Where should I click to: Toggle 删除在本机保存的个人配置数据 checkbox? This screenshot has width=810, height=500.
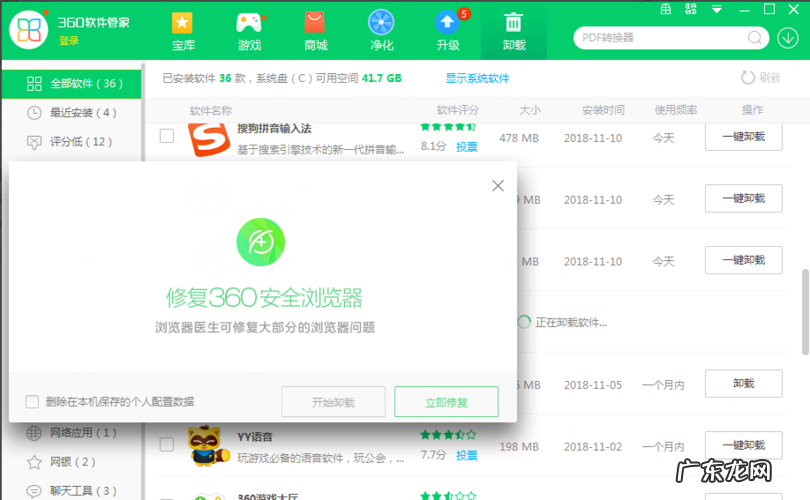click(32, 401)
